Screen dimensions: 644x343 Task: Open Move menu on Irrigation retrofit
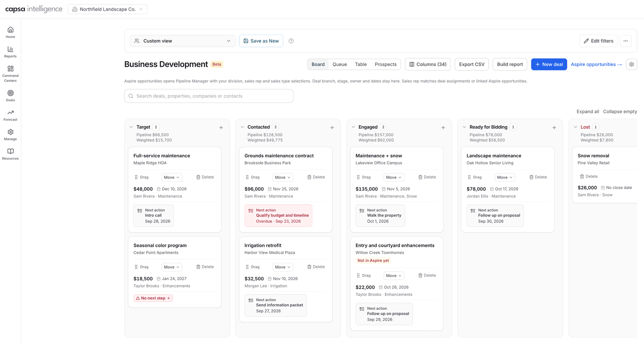pos(283,267)
